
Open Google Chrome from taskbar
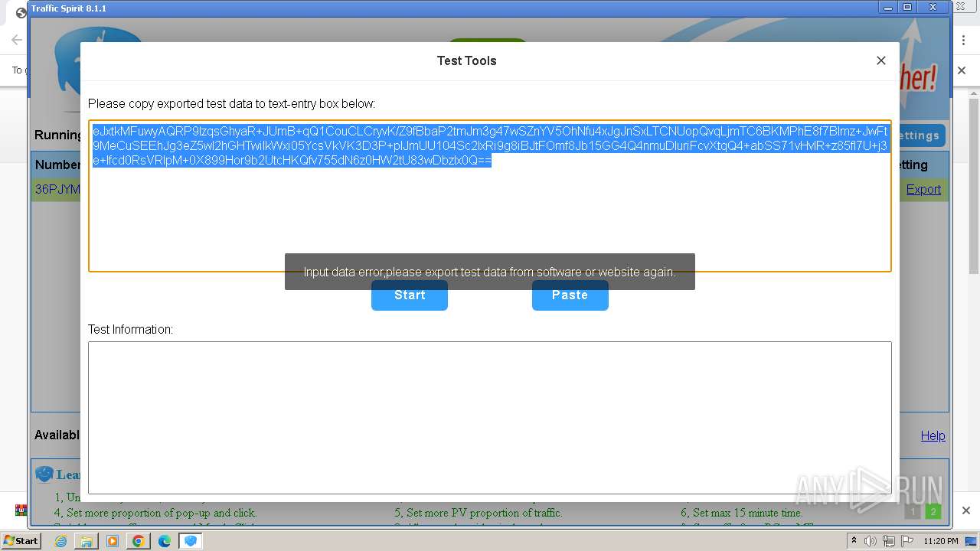point(139,541)
